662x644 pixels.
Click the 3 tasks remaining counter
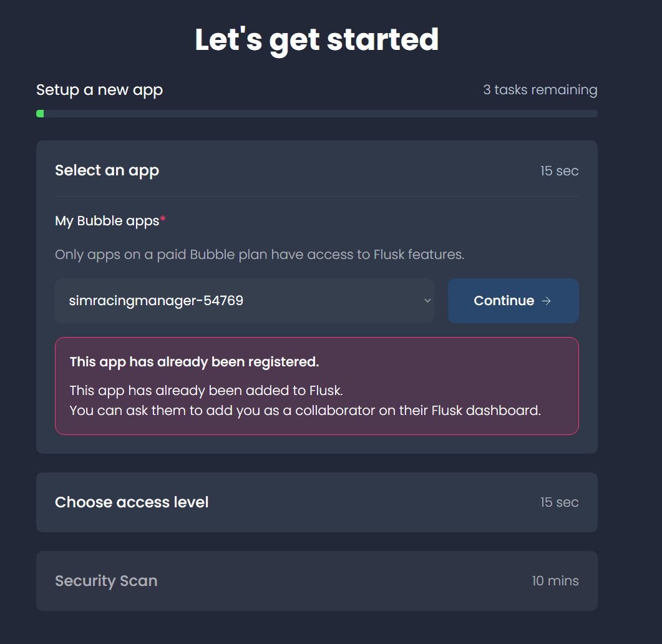click(540, 89)
